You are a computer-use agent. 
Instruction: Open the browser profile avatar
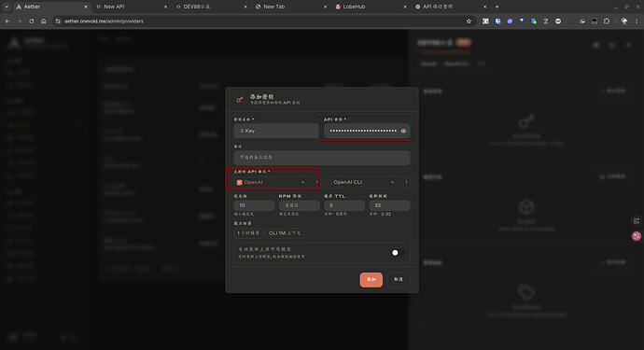(624, 21)
